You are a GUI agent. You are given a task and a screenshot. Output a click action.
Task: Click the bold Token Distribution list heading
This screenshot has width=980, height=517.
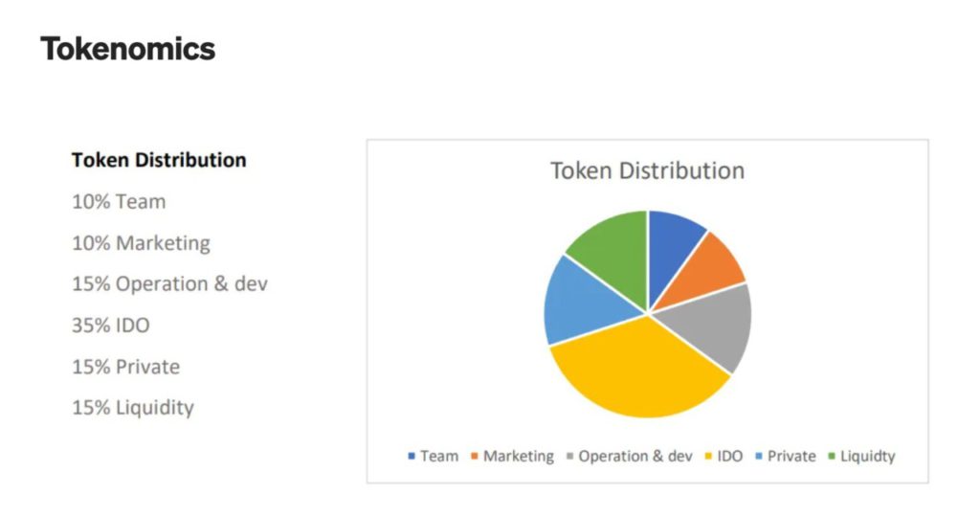click(x=159, y=160)
